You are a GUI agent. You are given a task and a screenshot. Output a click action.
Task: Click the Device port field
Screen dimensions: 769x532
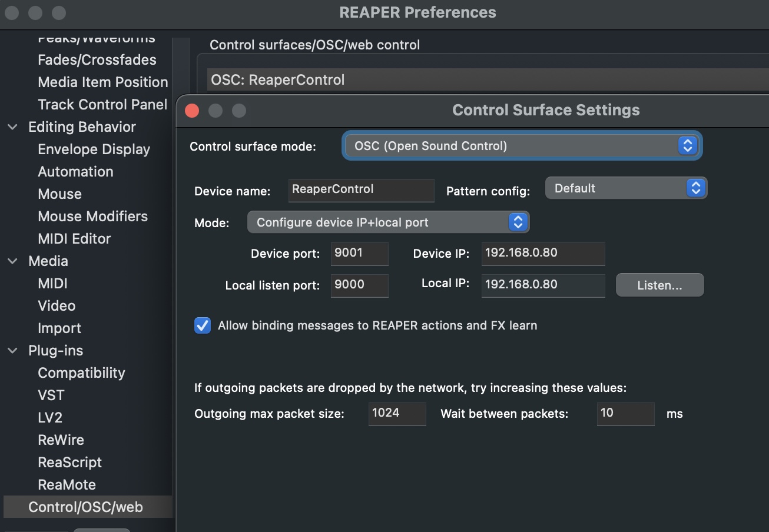pos(359,254)
